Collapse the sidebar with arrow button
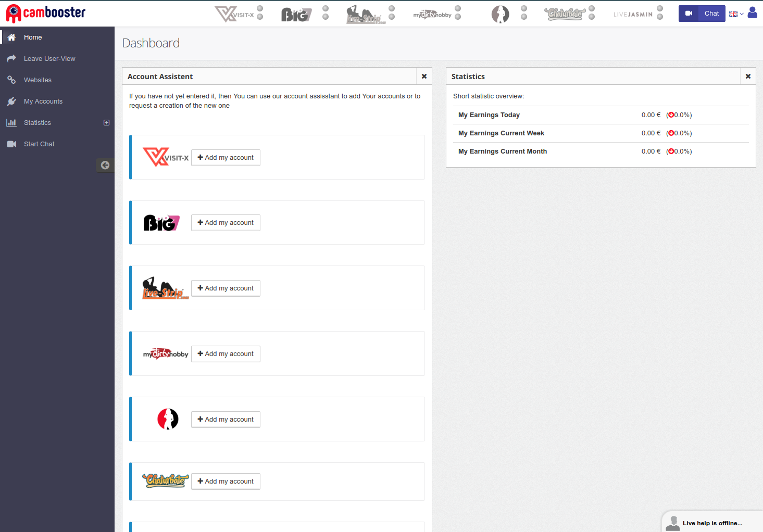This screenshot has height=532, width=763. click(x=105, y=165)
